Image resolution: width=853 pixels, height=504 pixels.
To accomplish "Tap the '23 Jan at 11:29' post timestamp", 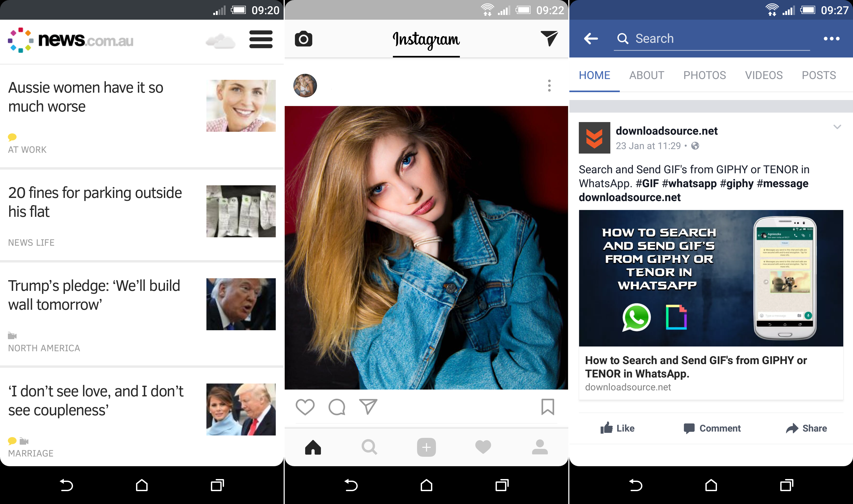I will tap(648, 146).
